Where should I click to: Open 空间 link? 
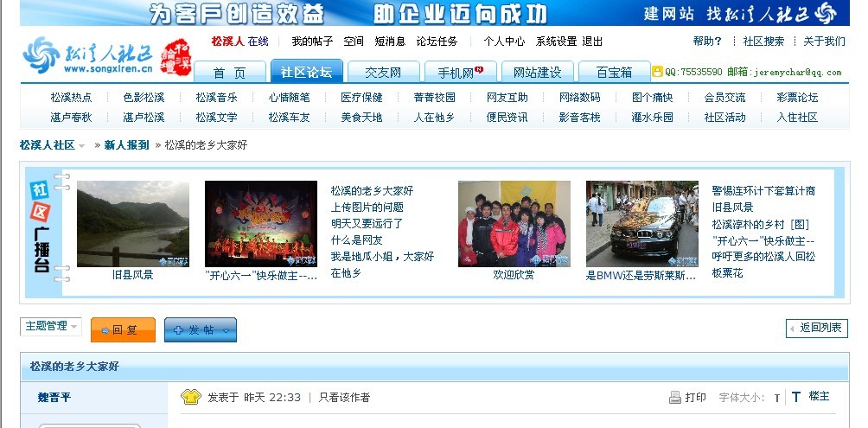coord(354,42)
